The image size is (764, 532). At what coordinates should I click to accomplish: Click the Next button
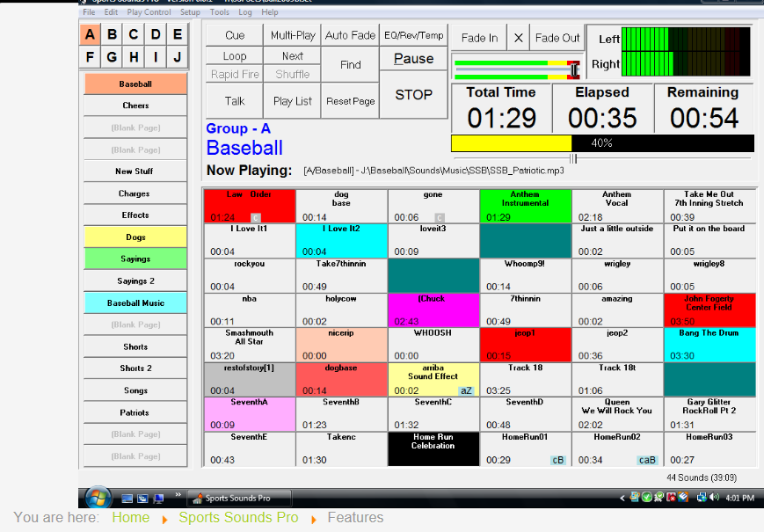click(293, 56)
